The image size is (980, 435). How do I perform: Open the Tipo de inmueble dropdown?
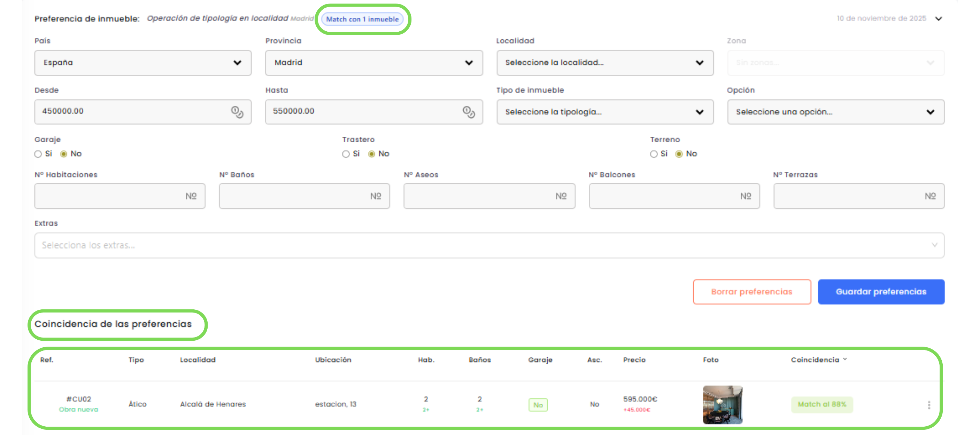point(604,112)
